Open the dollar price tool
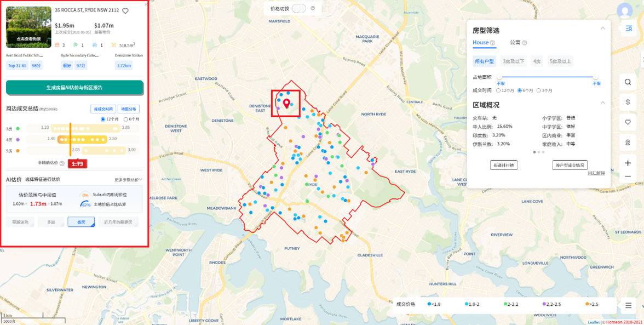 click(x=628, y=102)
